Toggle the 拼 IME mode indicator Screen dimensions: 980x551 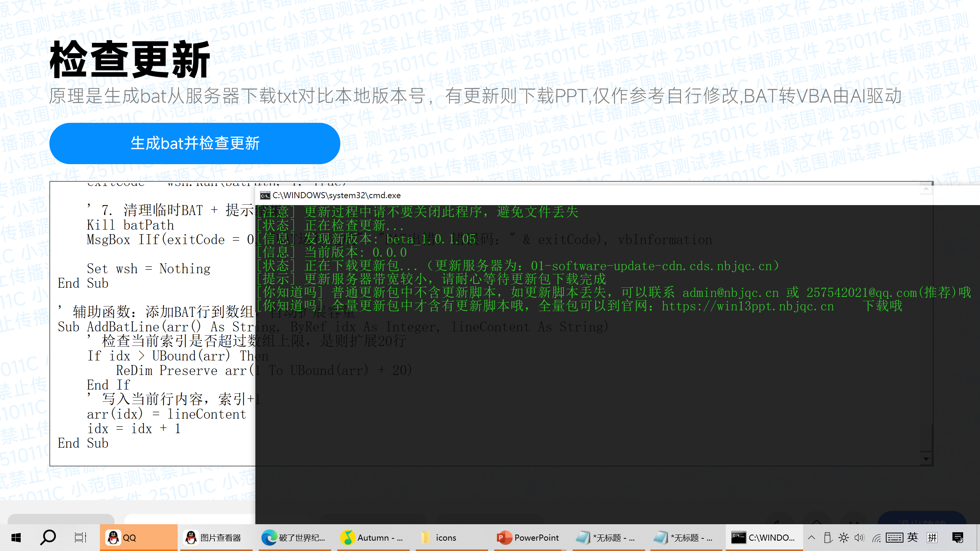coord(932,538)
